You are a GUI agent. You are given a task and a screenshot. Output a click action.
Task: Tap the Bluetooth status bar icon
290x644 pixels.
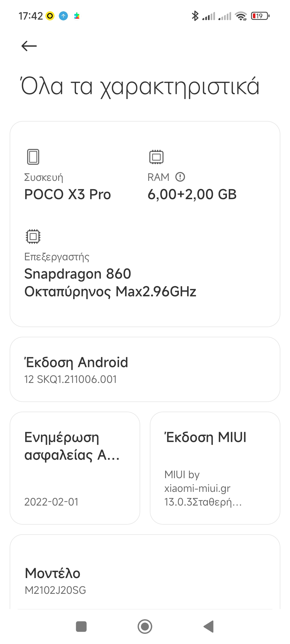(x=195, y=16)
